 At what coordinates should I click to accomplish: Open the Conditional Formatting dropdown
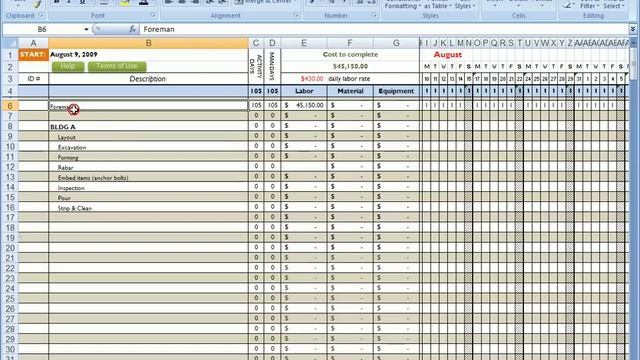point(403,4)
